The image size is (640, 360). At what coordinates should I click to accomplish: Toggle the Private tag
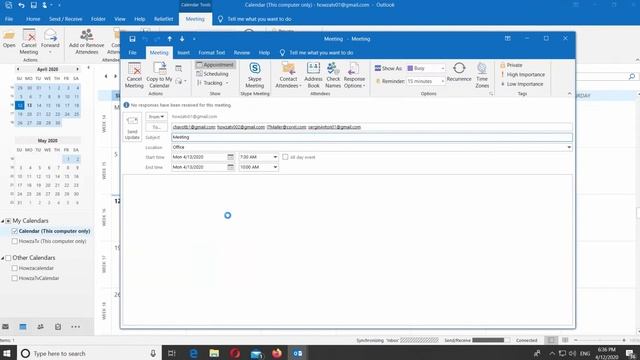[511, 65]
